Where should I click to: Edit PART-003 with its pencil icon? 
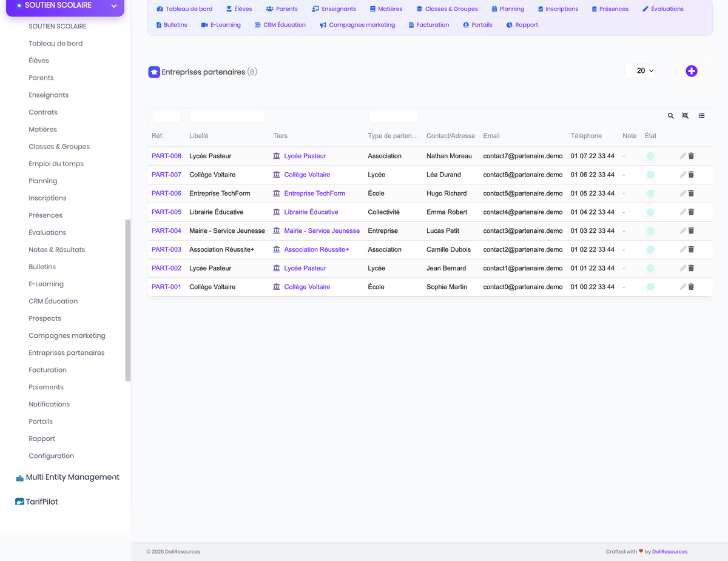(x=682, y=249)
